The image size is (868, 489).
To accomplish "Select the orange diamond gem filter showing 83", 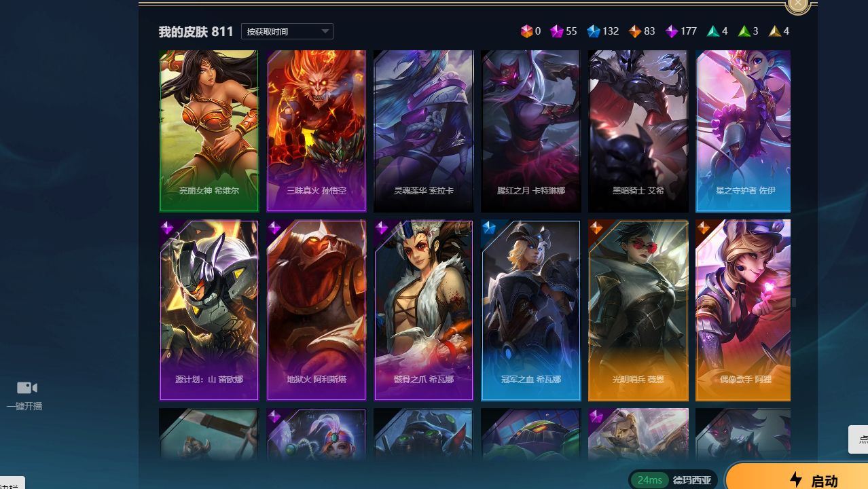I will click(634, 31).
